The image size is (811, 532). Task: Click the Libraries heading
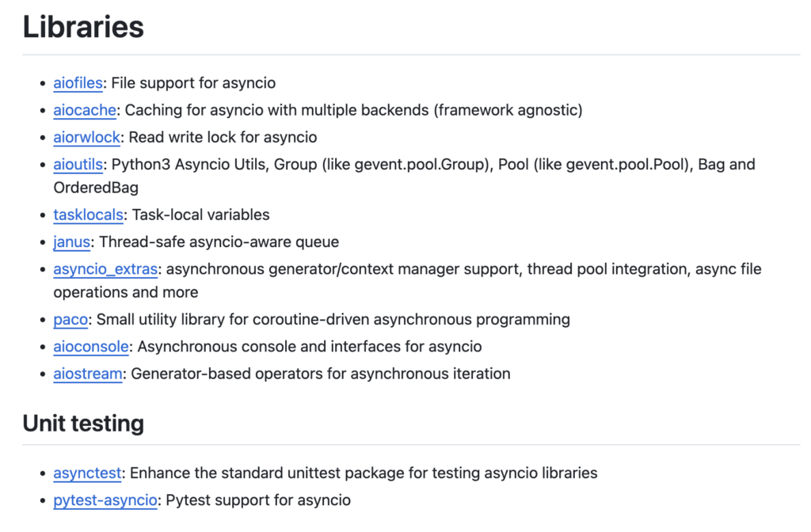point(83,28)
